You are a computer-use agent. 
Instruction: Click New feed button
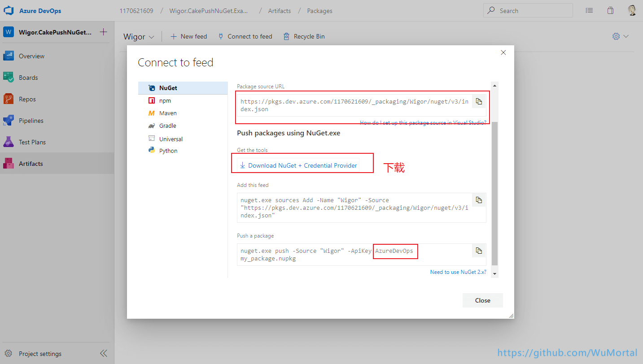click(x=189, y=36)
